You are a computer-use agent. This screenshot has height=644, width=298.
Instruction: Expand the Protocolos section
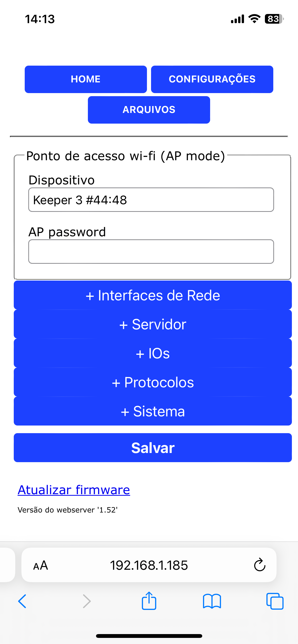(153, 382)
